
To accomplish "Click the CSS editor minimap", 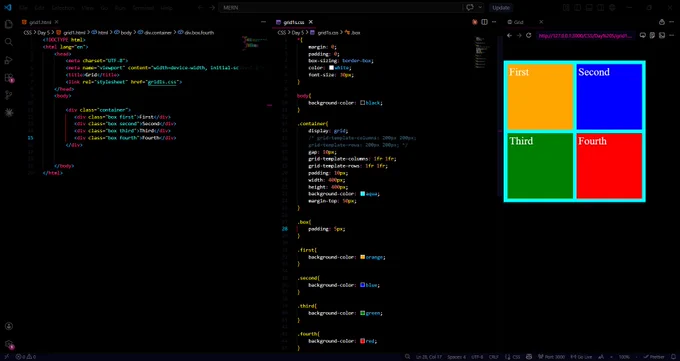I will click(480, 53).
